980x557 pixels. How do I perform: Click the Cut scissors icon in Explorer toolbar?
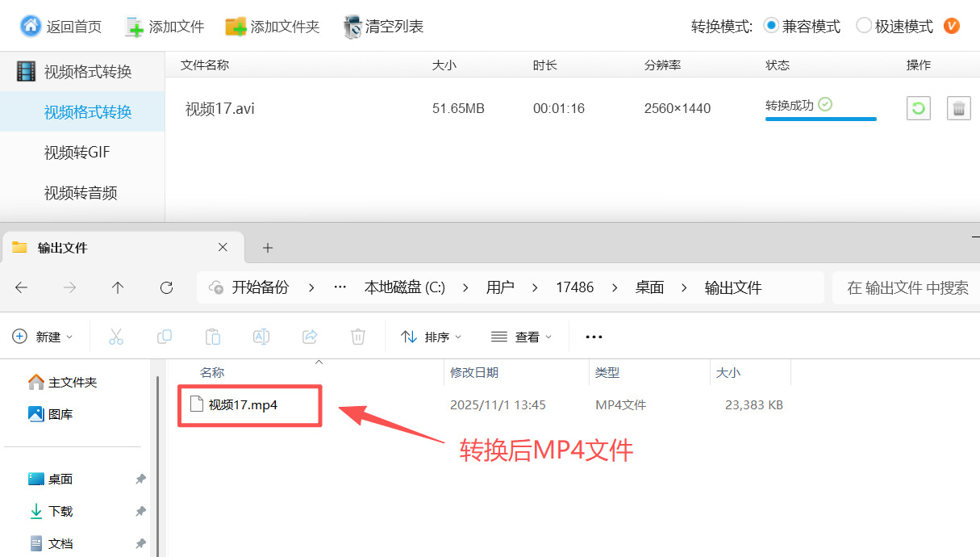[x=116, y=337]
